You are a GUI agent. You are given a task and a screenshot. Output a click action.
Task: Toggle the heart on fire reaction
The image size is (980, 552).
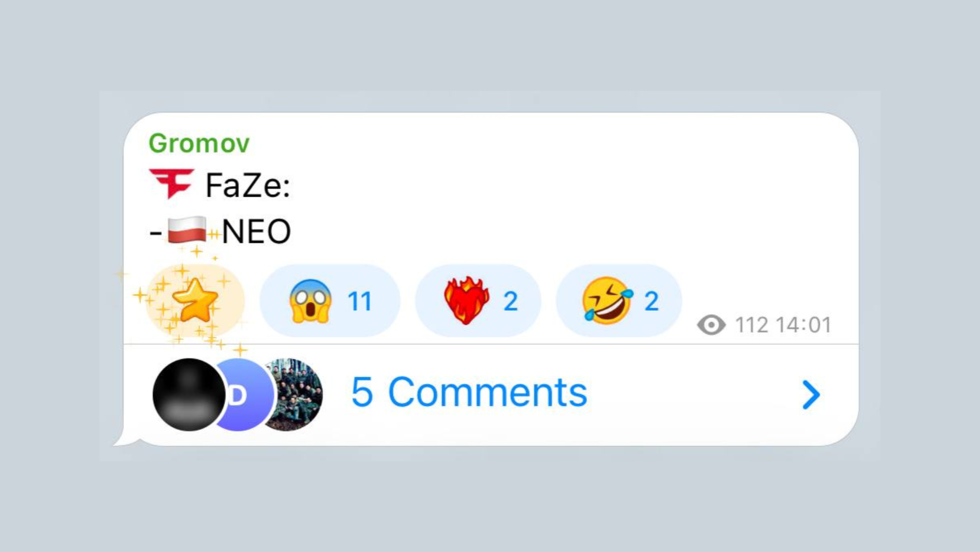pyautogui.click(x=478, y=301)
